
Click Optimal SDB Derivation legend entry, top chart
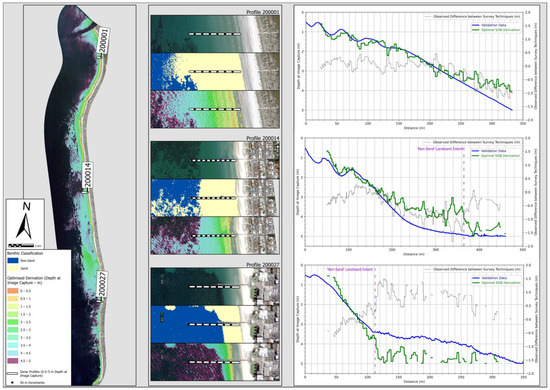[x=496, y=30]
